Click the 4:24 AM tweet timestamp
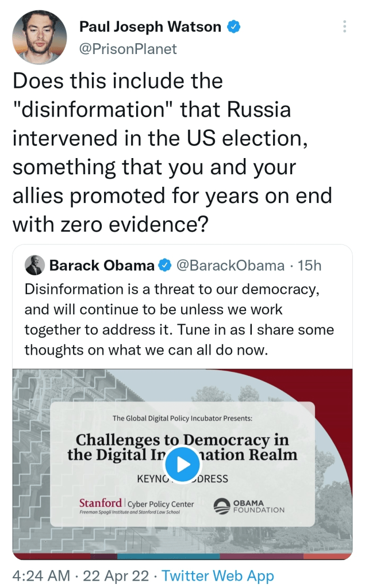Image resolution: width=365 pixels, height=588 pixels. tap(41, 575)
